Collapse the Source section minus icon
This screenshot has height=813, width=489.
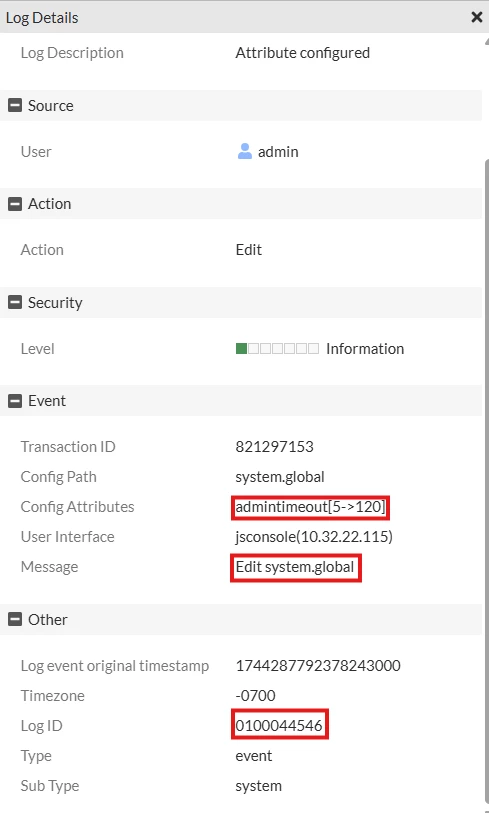[15, 105]
